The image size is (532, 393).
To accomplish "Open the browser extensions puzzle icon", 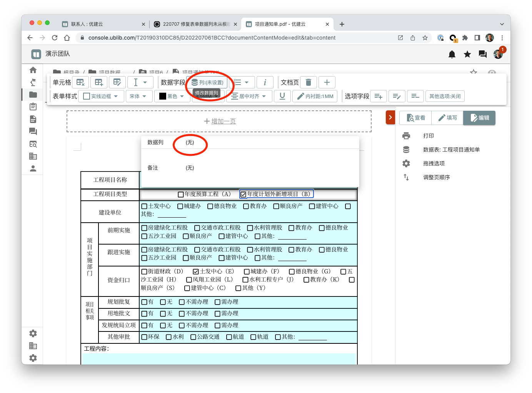I will click(x=465, y=38).
